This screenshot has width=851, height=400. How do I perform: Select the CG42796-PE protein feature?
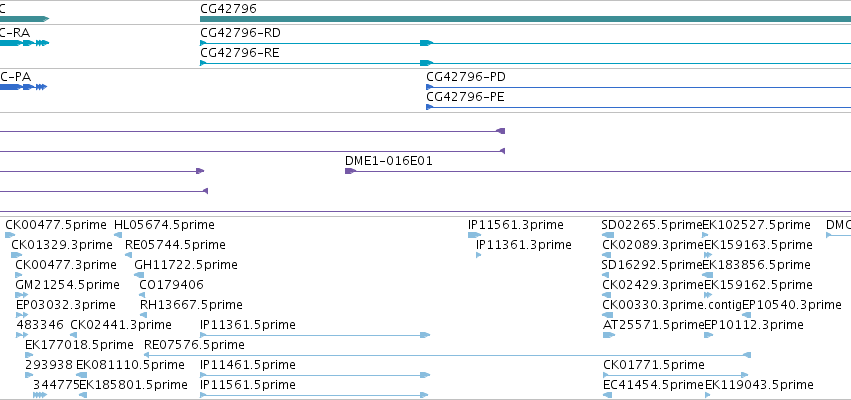(638, 107)
